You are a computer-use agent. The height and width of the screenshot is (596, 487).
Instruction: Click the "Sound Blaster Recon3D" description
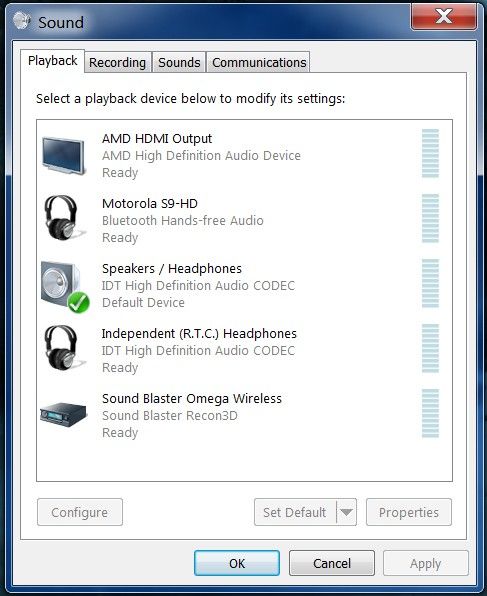[170, 415]
